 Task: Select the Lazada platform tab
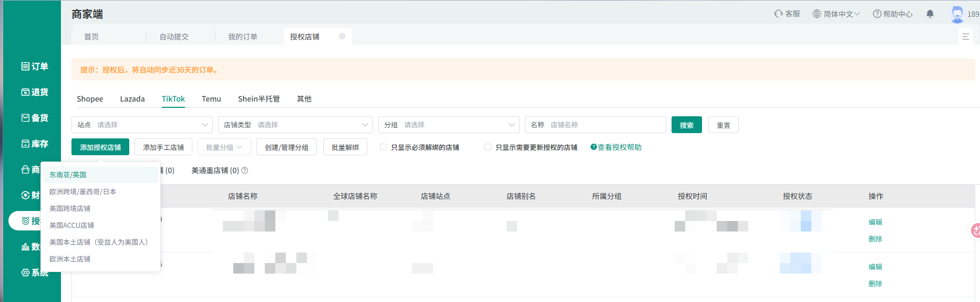pos(132,99)
